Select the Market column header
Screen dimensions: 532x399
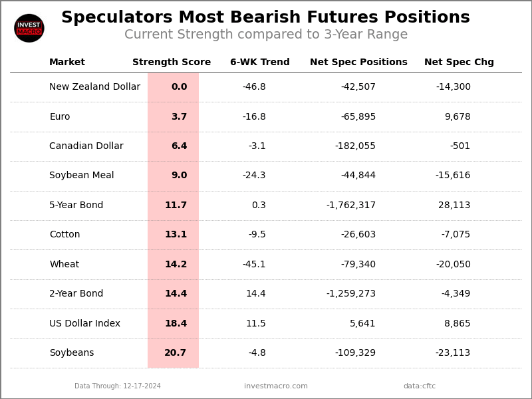pos(67,63)
